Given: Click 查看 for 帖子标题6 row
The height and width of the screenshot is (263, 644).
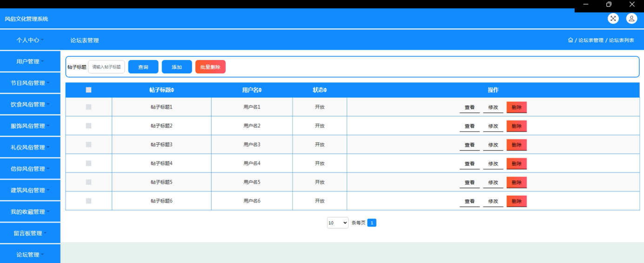Looking at the screenshot, I should [x=470, y=201].
